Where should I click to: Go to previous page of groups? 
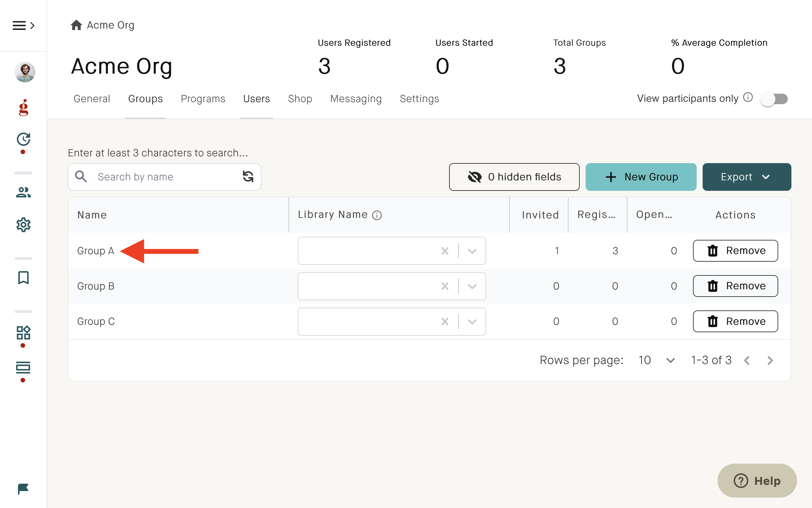click(x=747, y=360)
